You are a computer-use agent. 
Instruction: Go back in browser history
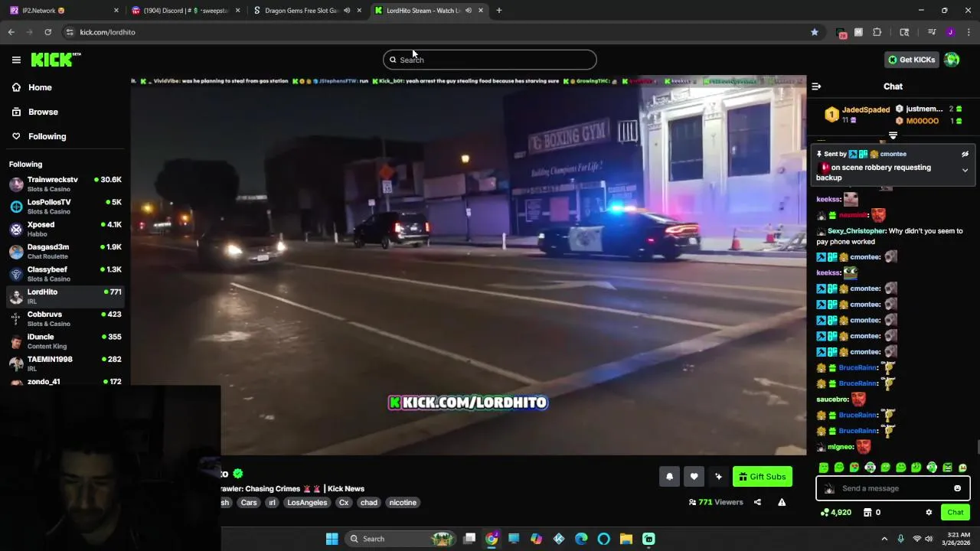(11, 32)
